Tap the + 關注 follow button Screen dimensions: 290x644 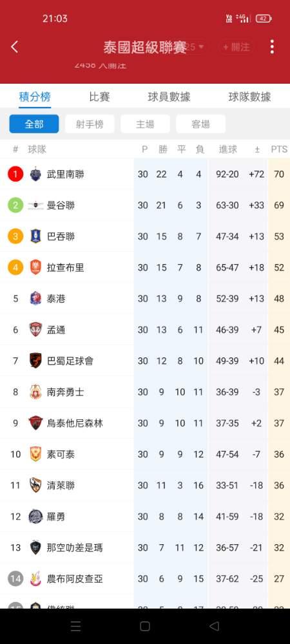tap(237, 47)
